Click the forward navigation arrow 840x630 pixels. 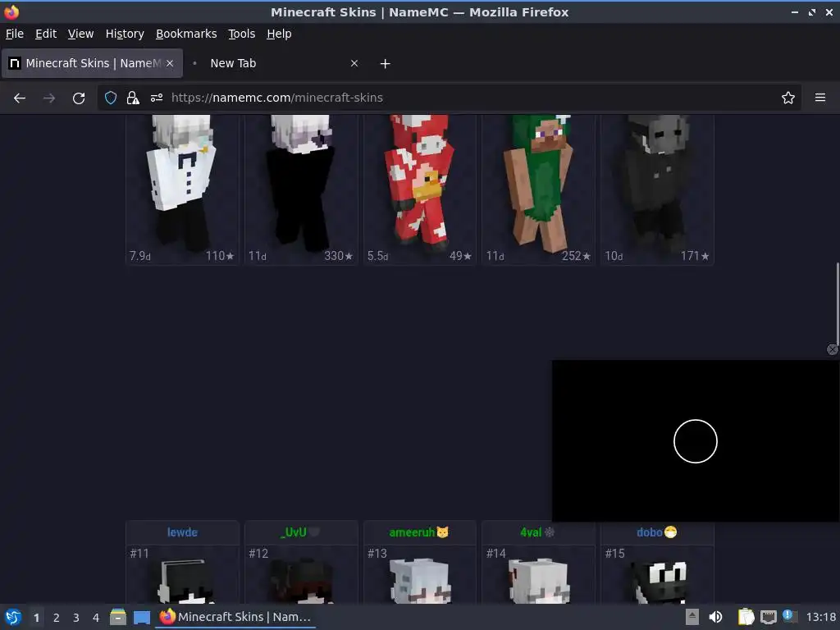point(48,98)
